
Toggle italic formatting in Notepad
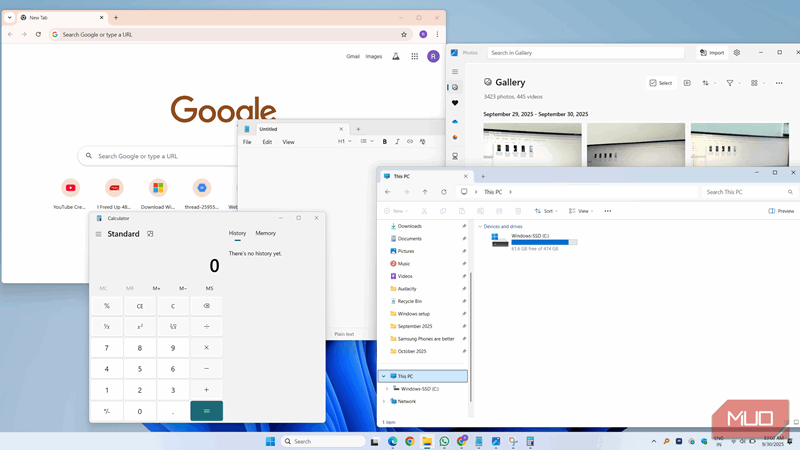point(397,142)
